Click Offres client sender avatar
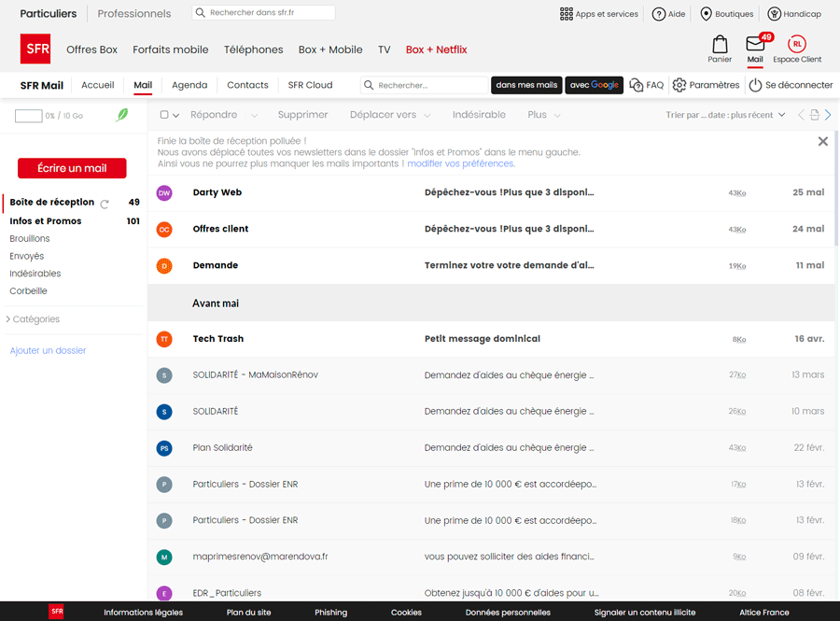The height and width of the screenshot is (621, 840). click(x=164, y=230)
